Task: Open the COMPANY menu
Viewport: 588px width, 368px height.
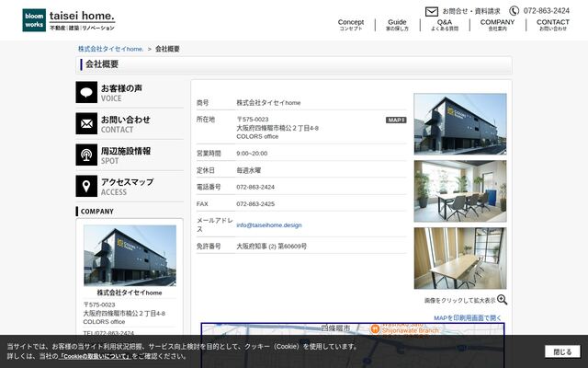Action: point(497,25)
